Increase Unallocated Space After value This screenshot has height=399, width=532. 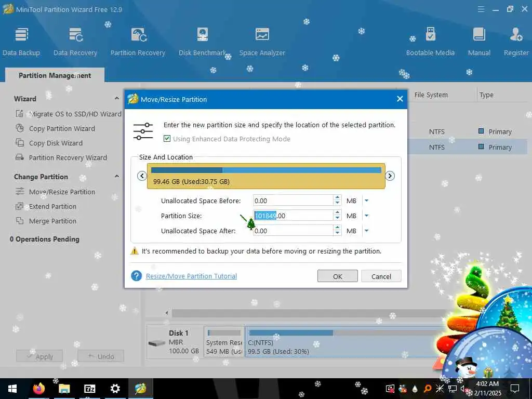pos(337,229)
